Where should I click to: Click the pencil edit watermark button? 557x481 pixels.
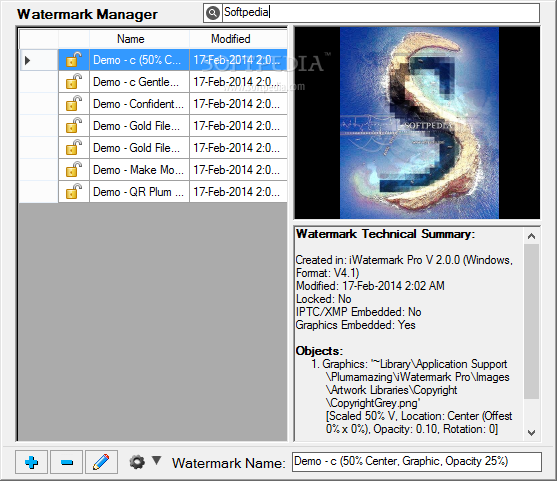point(101,462)
